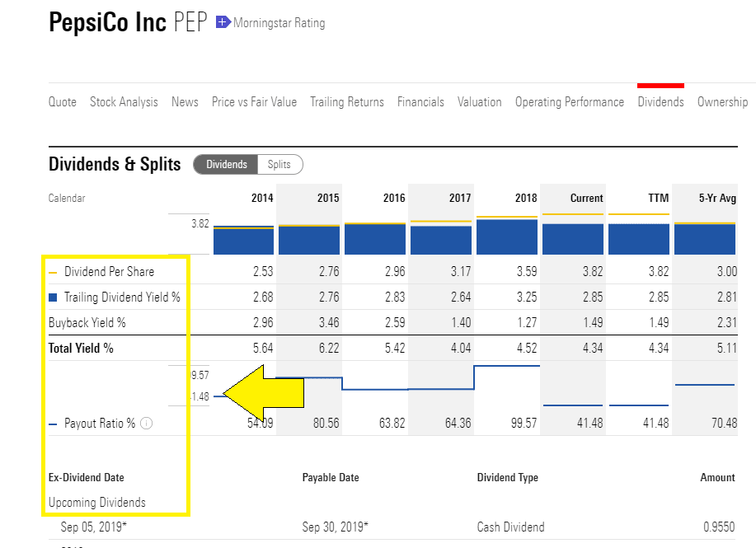Click the Current column header
This screenshot has height=548, width=756.
(586, 198)
